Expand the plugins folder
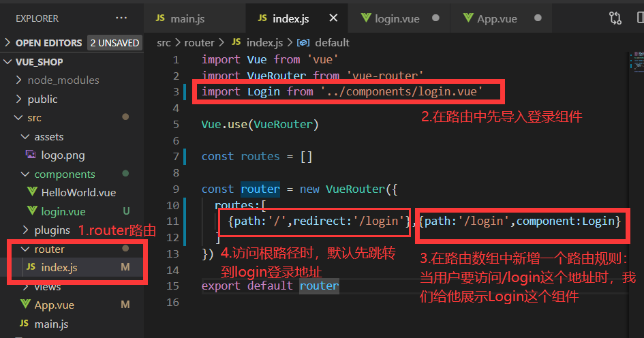Screen dimensions: 644x338 (52, 230)
